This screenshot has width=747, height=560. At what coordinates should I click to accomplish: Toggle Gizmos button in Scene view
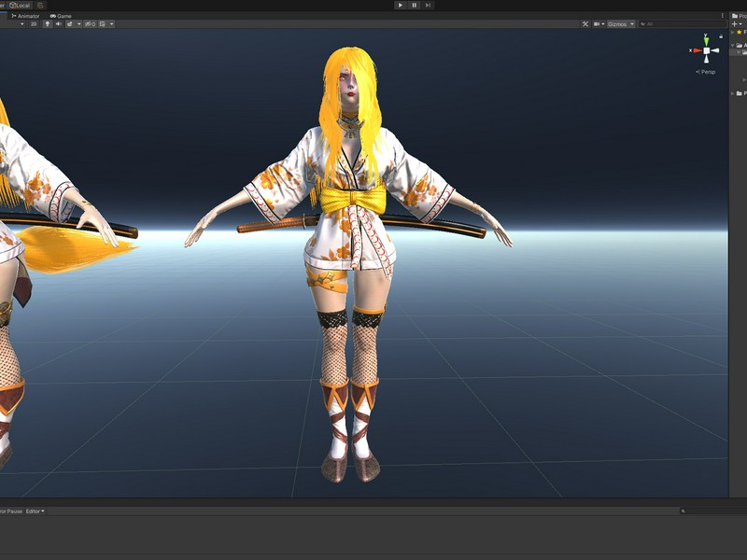617,24
